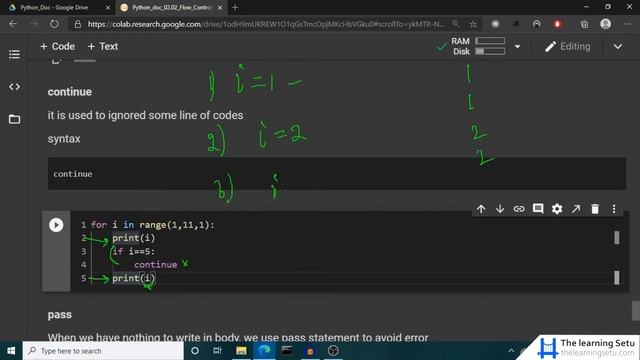This screenshot has width=640, height=360.
Task: Show hidden system tray icons chevron
Action: click(x=511, y=351)
